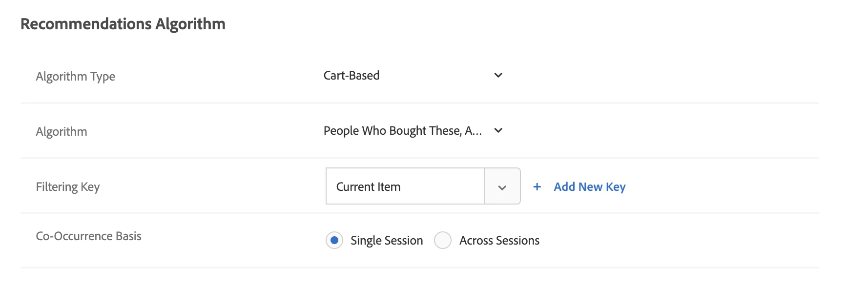Click the Recommendations Algorithm heading

123,24
